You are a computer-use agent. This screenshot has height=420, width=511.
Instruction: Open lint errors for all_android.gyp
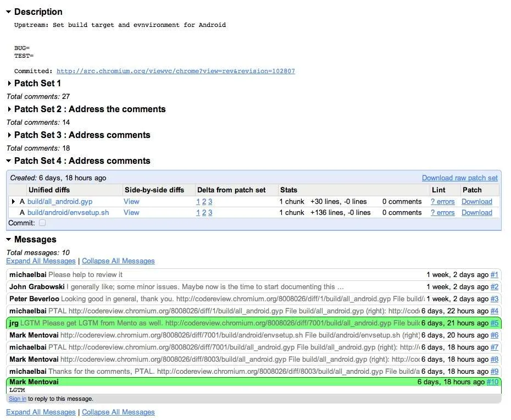tap(442, 202)
